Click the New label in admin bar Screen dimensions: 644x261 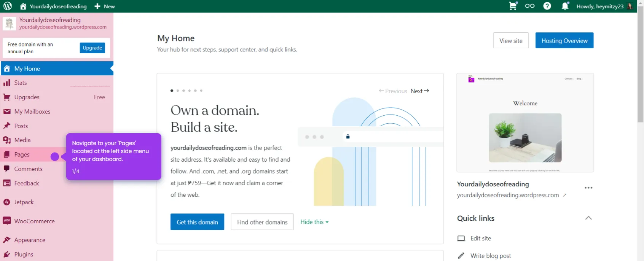pyautogui.click(x=109, y=6)
